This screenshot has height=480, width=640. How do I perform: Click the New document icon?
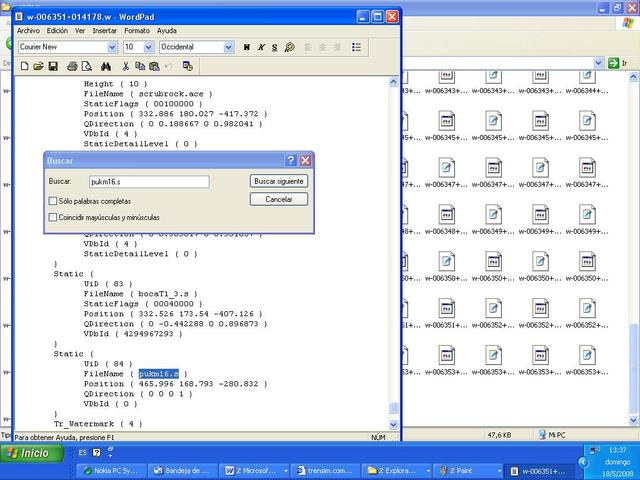24,66
